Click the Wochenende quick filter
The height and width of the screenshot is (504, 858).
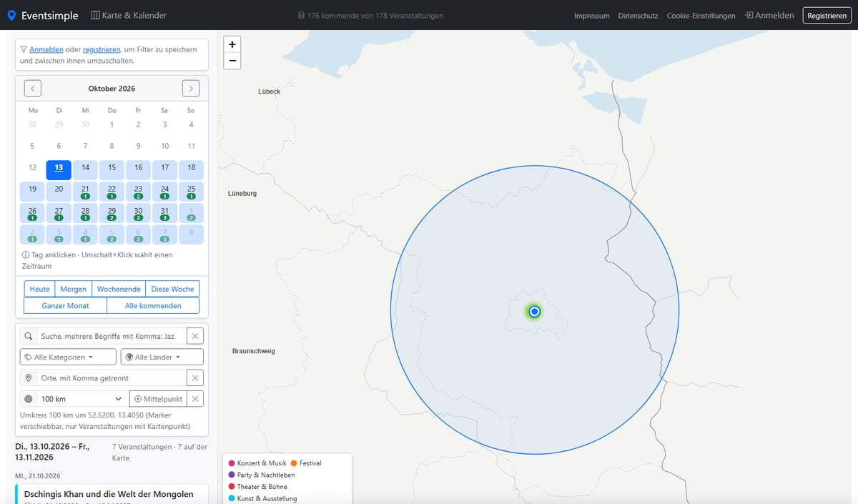[119, 289]
